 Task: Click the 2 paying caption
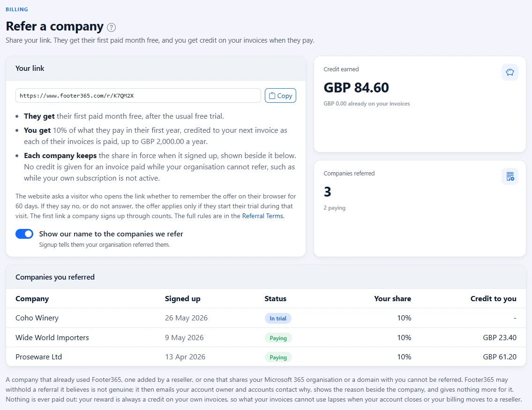point(335,208)
